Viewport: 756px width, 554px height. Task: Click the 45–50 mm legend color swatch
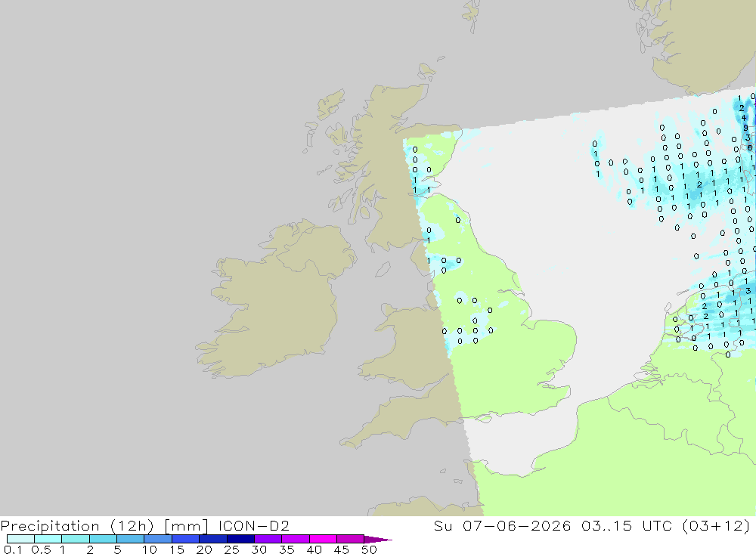[x=350, y=539]
